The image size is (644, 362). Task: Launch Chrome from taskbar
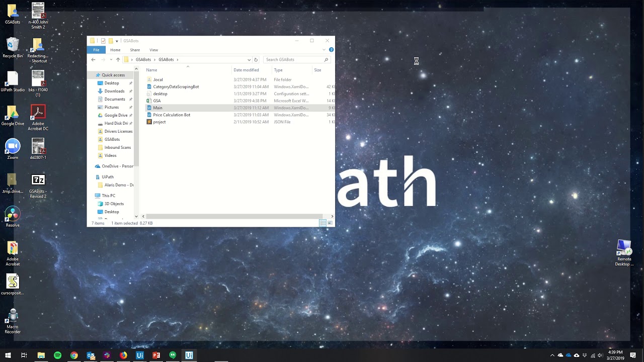tap(74, 355)
